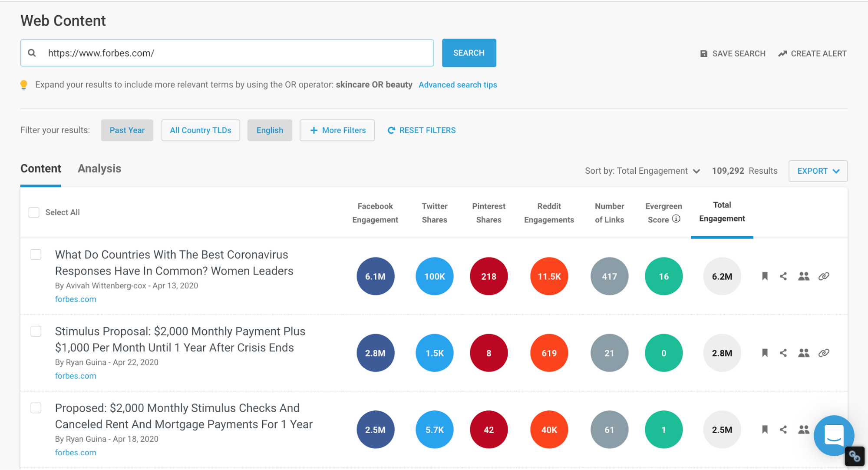
Task: Click the link tool icon at bottom corner
Action: pos(855,457)
